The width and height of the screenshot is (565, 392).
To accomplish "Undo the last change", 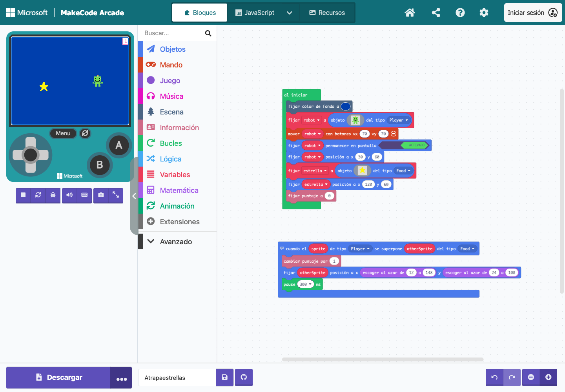I will (x=494, y=377).
